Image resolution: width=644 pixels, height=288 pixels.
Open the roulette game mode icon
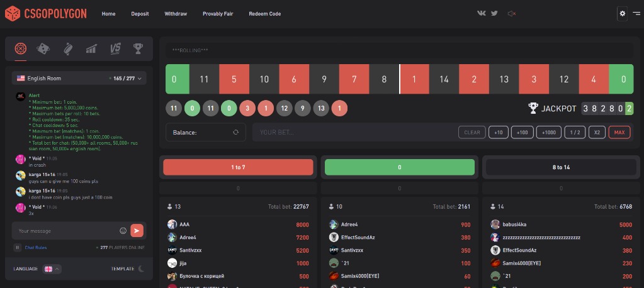(x=21, y=49)
